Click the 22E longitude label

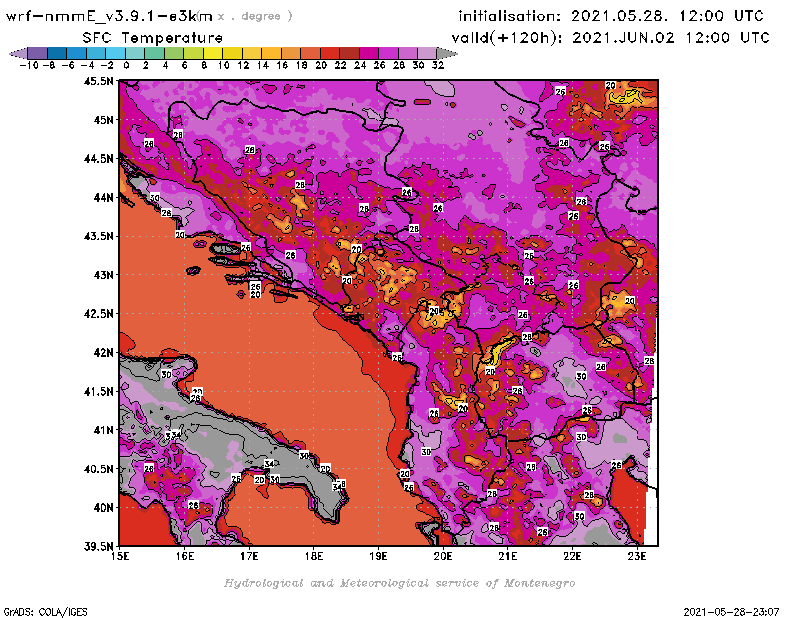(572, 556)
